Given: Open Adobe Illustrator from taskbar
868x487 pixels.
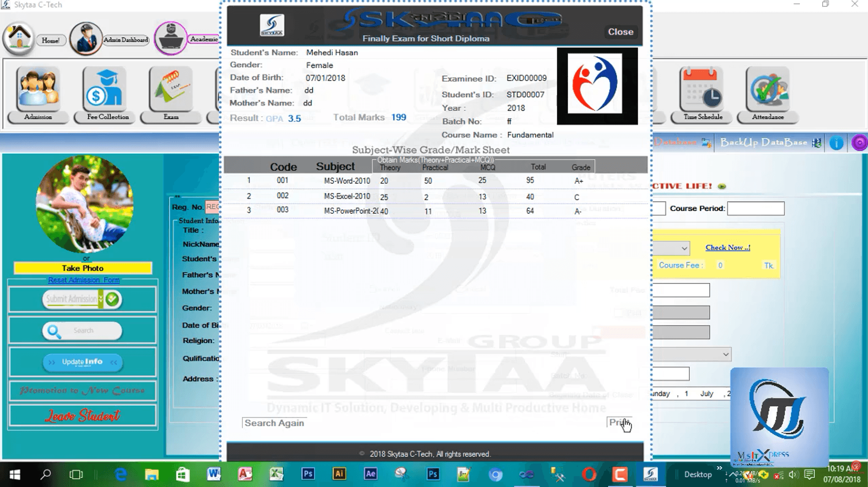Looking at the screenshot, I should pyautogui.click(x=339, y=475).
